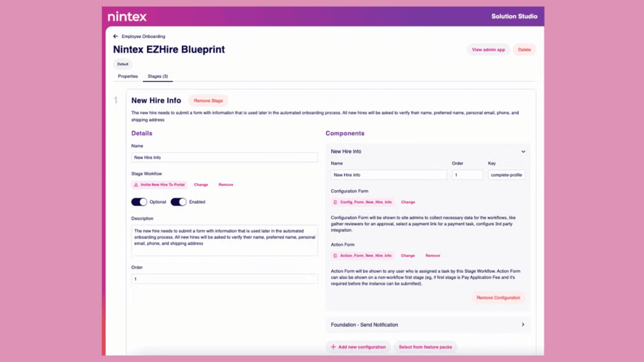The height and width of the screenshot is (362, 644).
Task: Click the Key field with complete-profile
Action: [506, 175]
